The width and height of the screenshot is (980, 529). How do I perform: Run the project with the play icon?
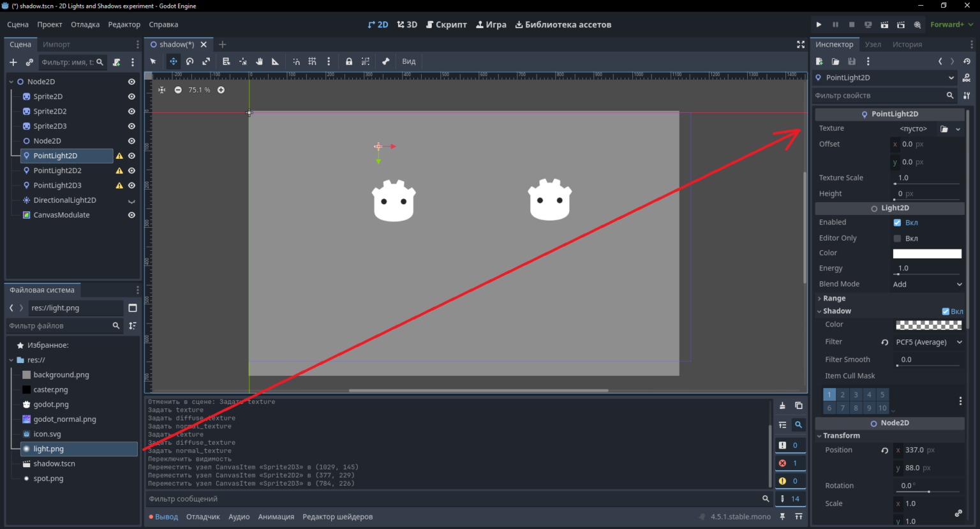[x=819, y=24]
